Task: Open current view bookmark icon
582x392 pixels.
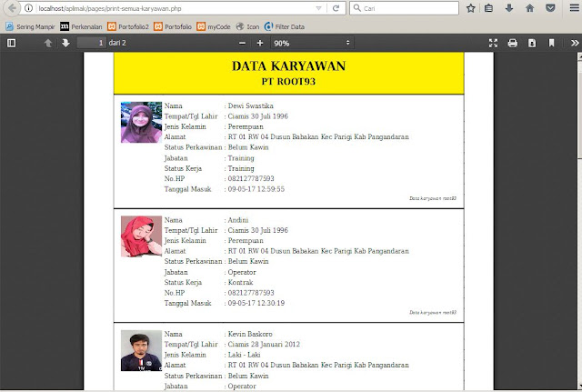Action: point(552,43)
